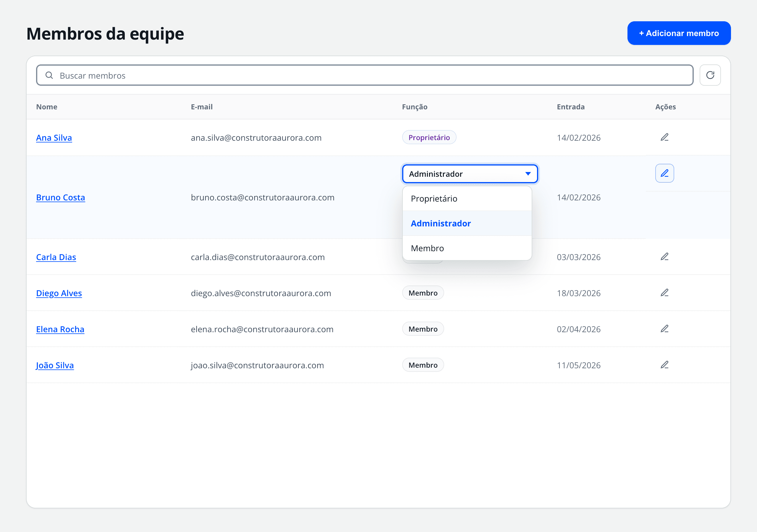Select email diego.alves@construtoraaurora.com
The image size is (757, 532).
[261, 293]
